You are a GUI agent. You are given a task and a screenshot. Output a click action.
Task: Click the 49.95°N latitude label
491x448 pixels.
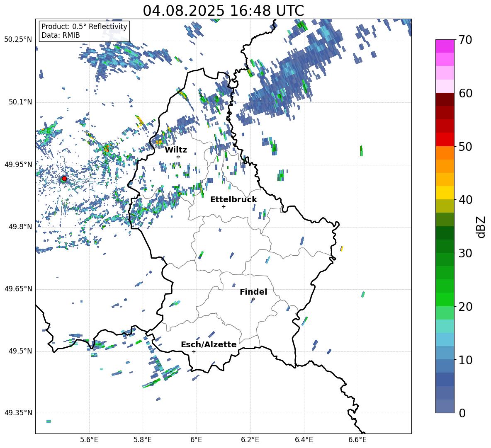tap(18, 165)
